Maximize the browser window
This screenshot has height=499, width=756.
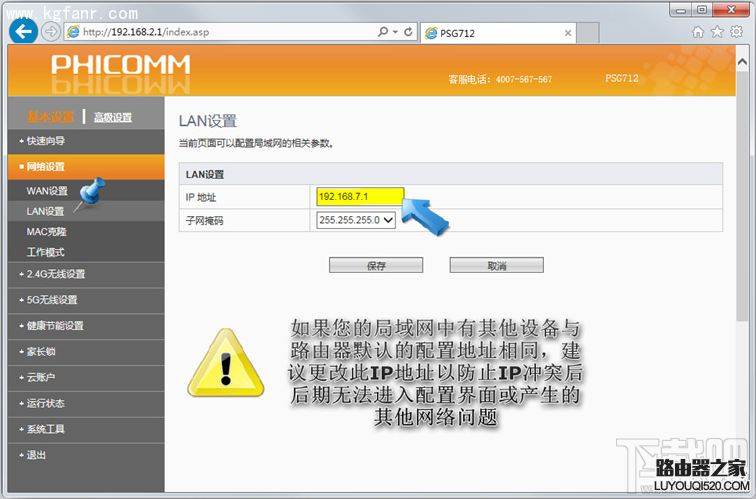pos(702,10)
